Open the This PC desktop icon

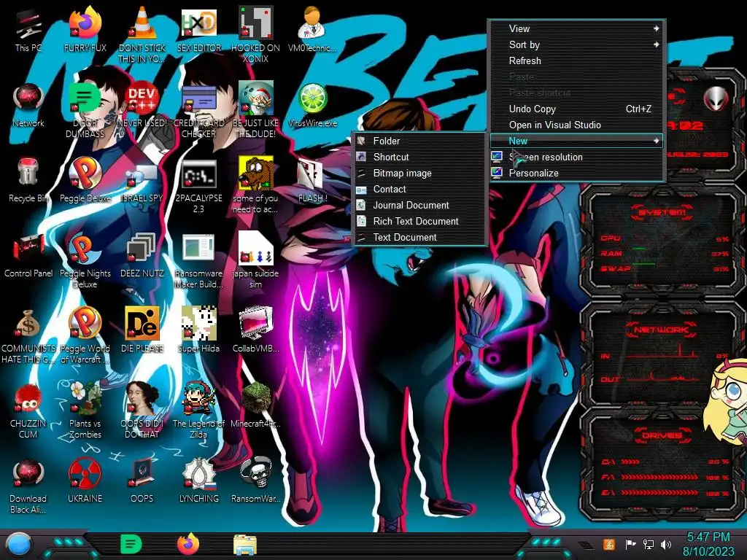click(28, 30)
